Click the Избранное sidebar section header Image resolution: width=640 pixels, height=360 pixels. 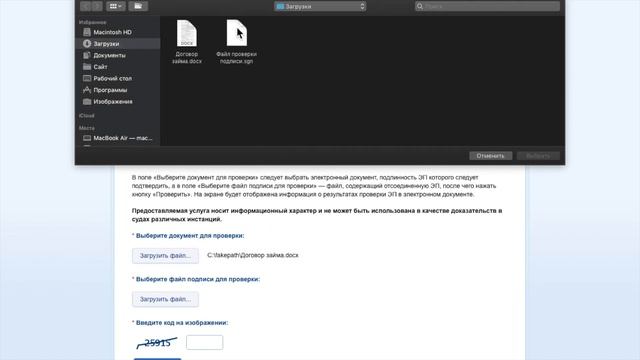point(93,22)
